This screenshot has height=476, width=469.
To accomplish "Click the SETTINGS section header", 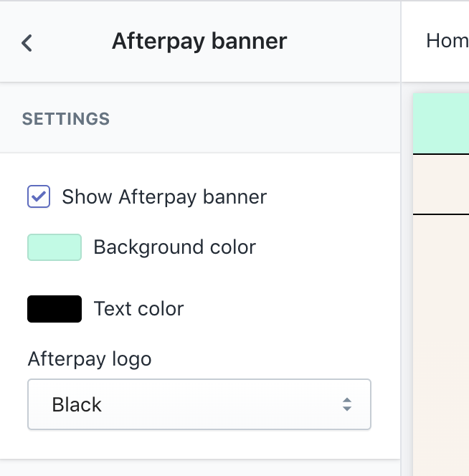I will (x=66, y=119).
